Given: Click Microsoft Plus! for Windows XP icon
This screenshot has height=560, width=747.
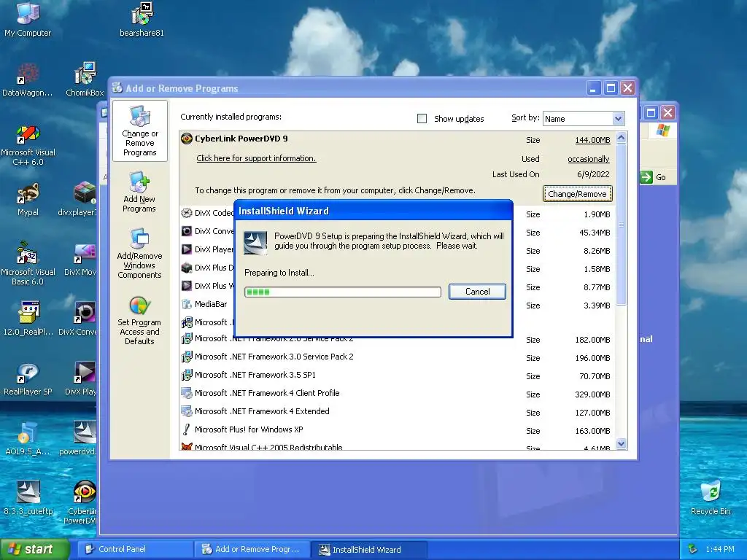Looking at the screenshot, I should [187, 429].
